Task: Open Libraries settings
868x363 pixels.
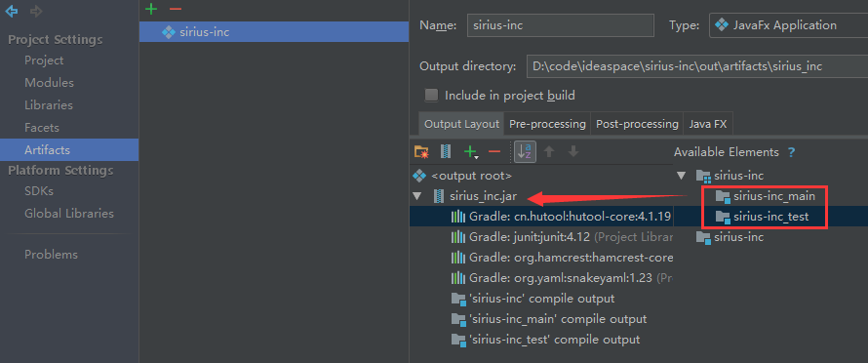Action: point(48,104)
